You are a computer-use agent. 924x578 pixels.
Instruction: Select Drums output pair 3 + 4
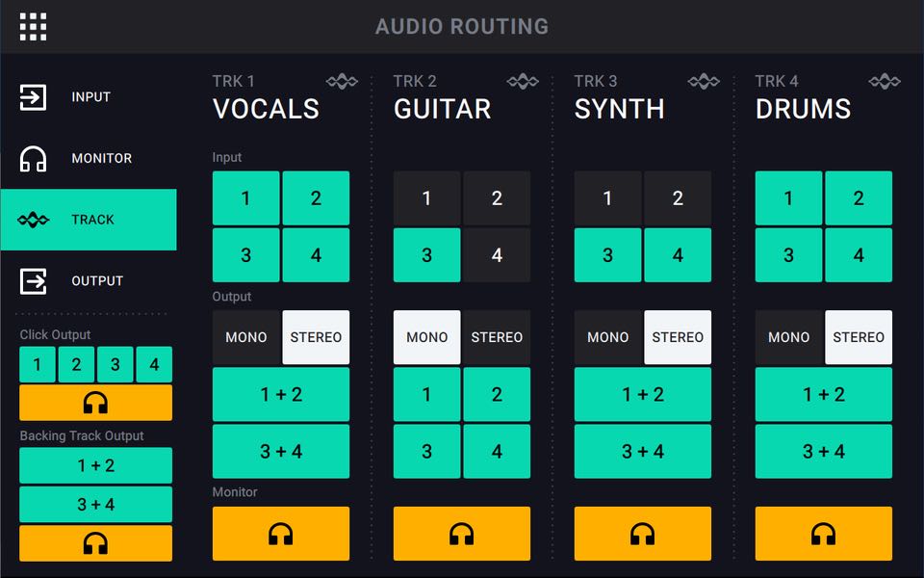tap(823, 451)
